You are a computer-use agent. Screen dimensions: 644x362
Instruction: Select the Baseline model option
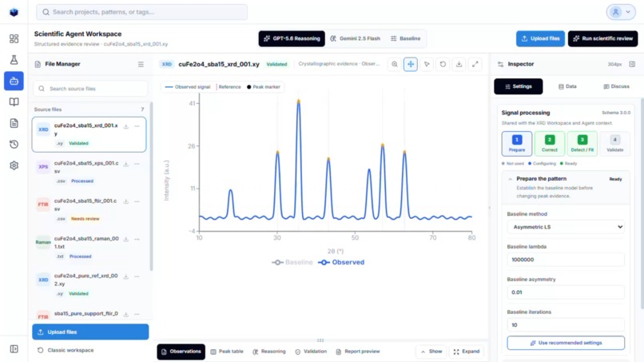coord(405,38)
